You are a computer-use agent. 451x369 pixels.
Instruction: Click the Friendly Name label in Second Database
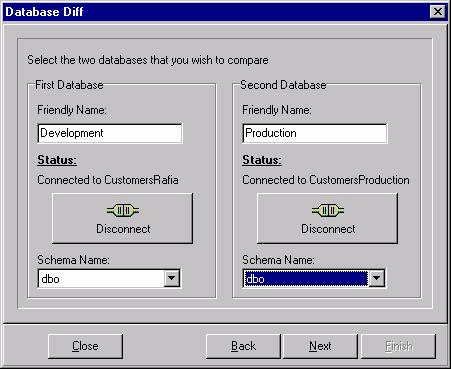277,110
